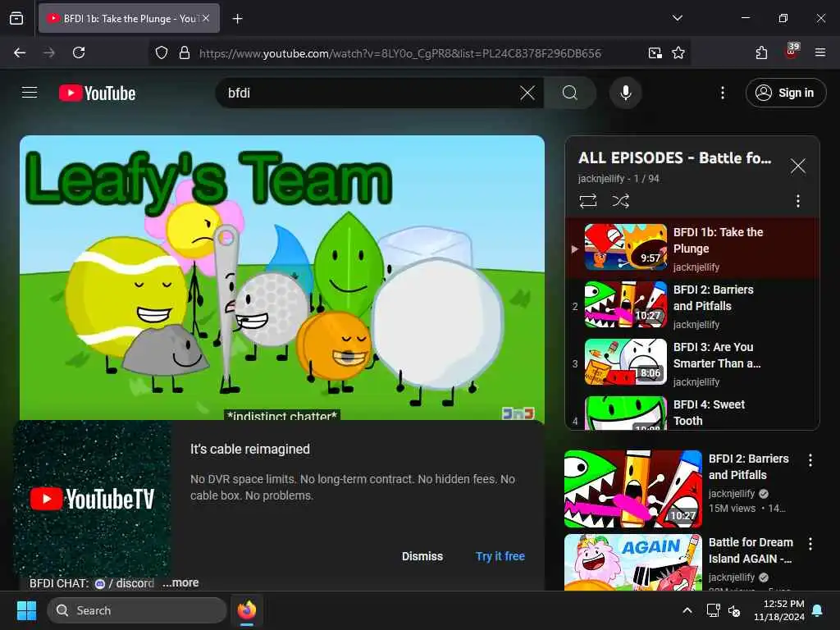
Task: Toggle shuffle playlist
Action: click(x=620, y=201)
